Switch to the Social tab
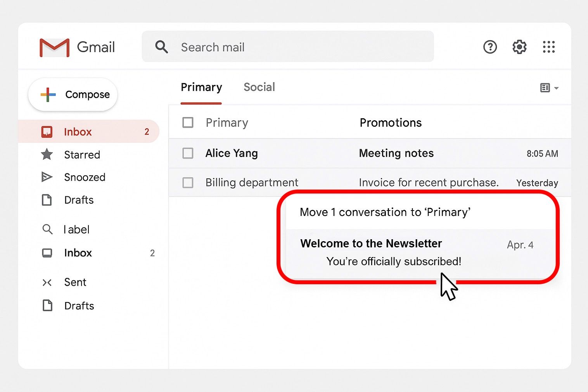The image size is (588, 392). (x=259, y=87)
